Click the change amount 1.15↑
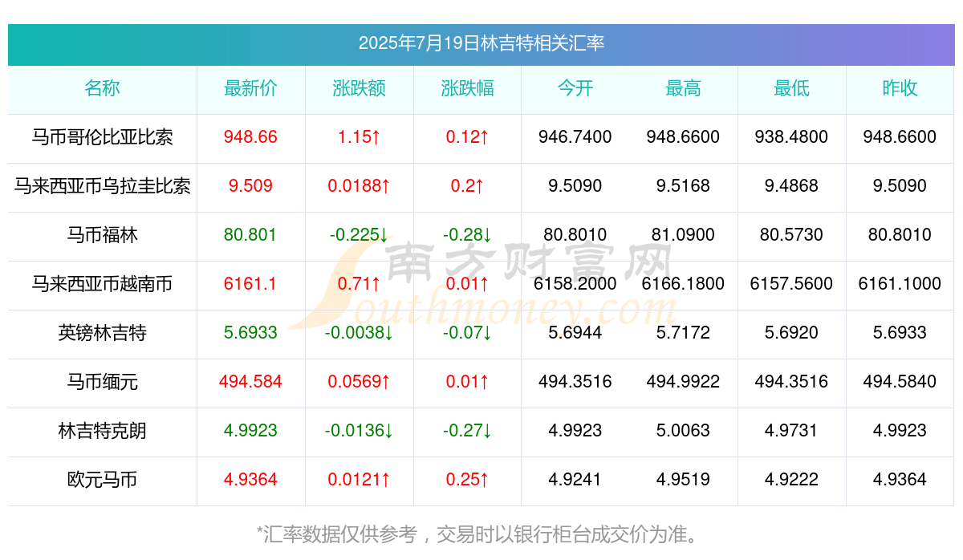Image resolution: width=963 pixels, height=560 pixels. tap(359, 137)
